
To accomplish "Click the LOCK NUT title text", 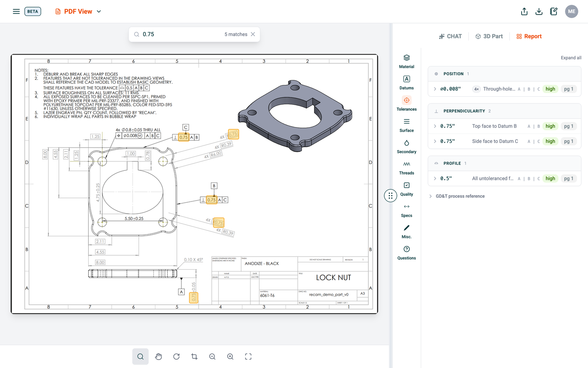I will 333,278.
